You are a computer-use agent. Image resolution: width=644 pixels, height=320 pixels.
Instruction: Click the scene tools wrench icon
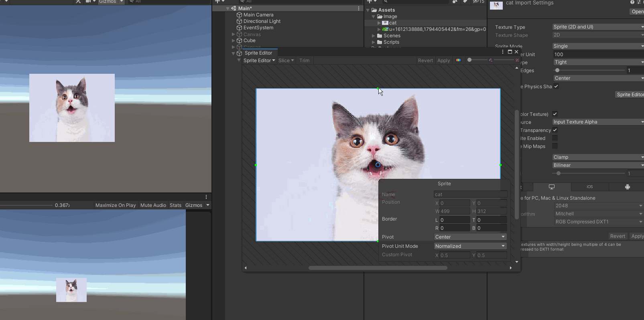tap(78, 2)
